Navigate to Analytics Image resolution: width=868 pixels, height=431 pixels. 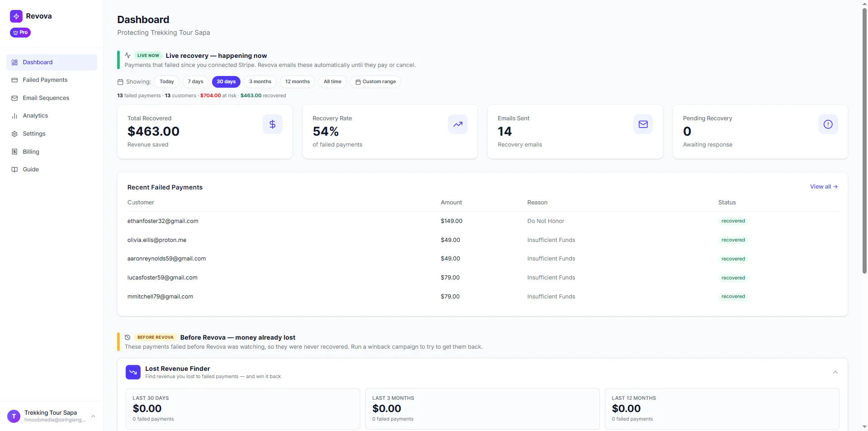(52, 116)
